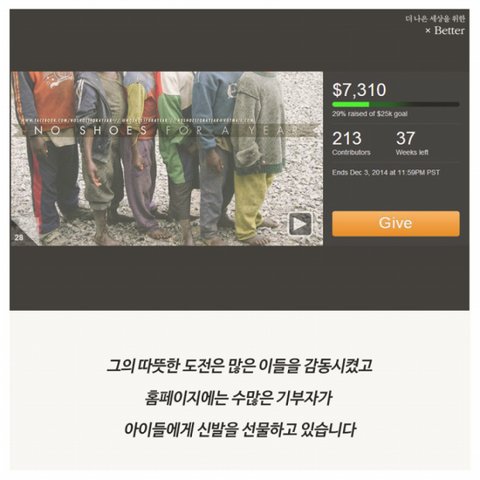Click the 37 Weeks left counter
This screenshot has width=480, height=480.
tap(412, 143)
